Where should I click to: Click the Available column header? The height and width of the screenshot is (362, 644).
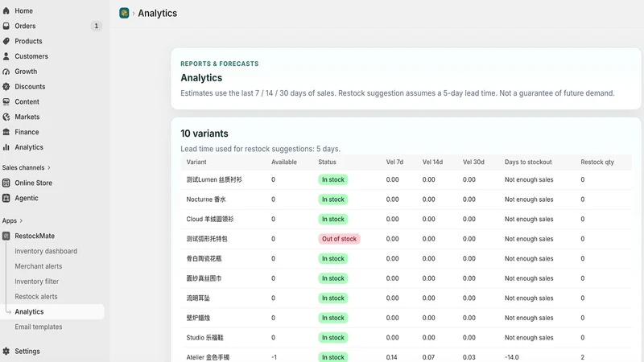(284, 162)
